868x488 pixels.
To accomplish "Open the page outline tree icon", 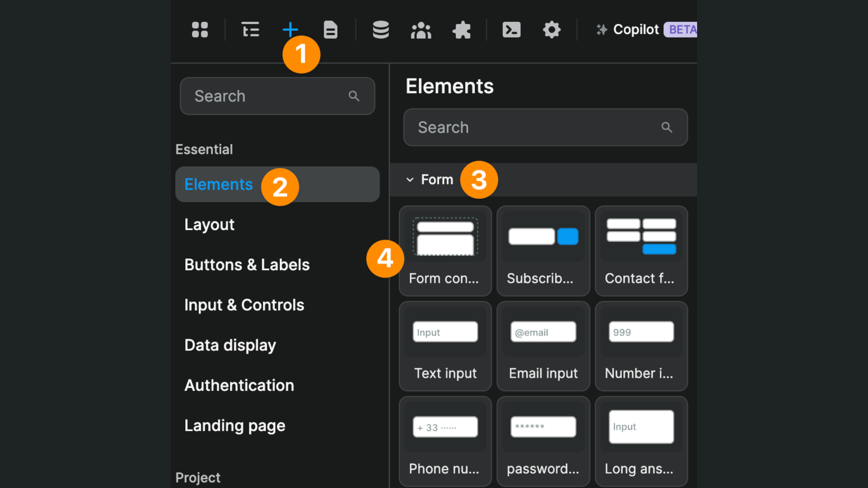I will click(x=250, y=29).
